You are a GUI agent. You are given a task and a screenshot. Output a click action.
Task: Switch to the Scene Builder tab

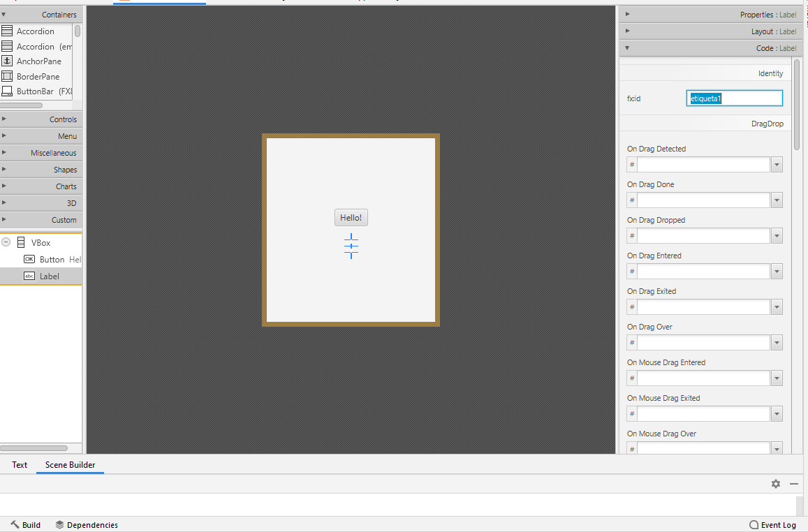coord(70,464)
